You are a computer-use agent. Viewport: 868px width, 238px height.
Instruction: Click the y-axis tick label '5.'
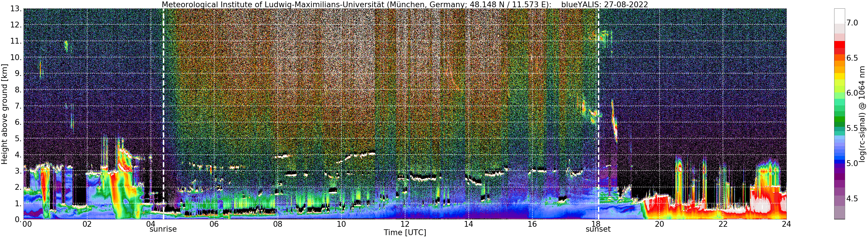(18, 138)
